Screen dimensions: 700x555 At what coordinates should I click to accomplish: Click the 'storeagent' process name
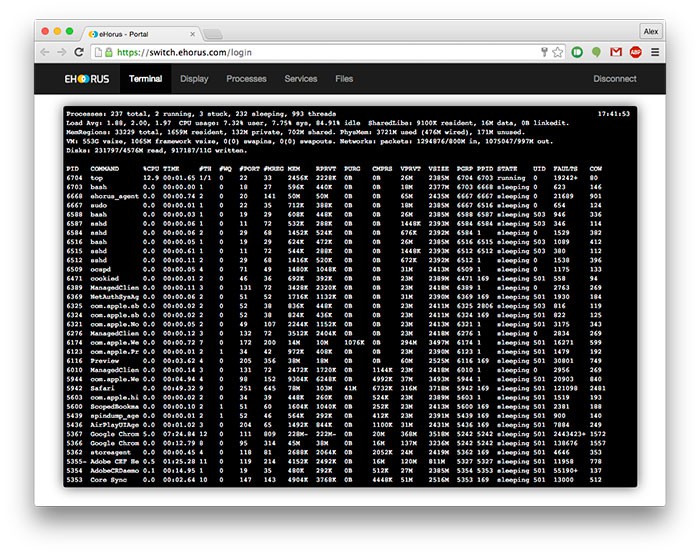click(110, 452)
